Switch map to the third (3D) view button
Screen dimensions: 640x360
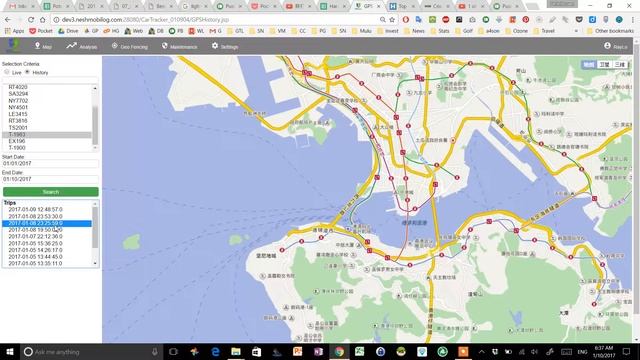pyautogui.click(x=620, y=64)
